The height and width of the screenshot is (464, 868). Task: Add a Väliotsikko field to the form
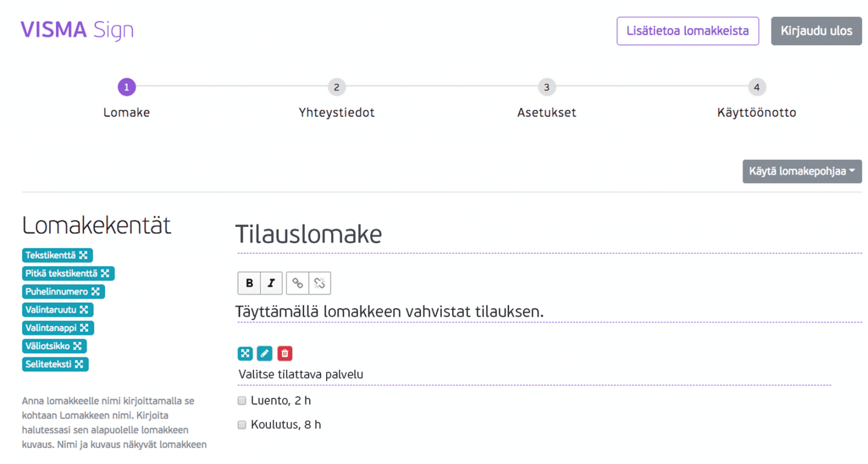coord(54,346)
